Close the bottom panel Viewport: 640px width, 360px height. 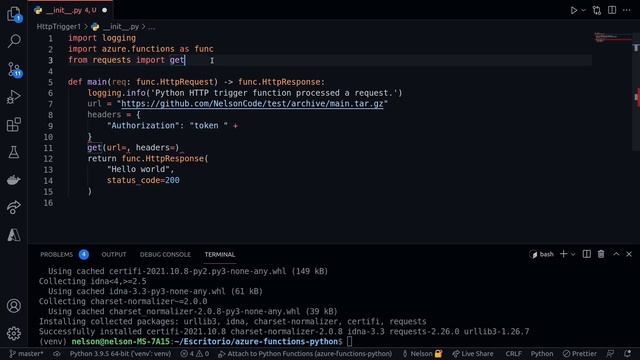click(x=629, y=254)
